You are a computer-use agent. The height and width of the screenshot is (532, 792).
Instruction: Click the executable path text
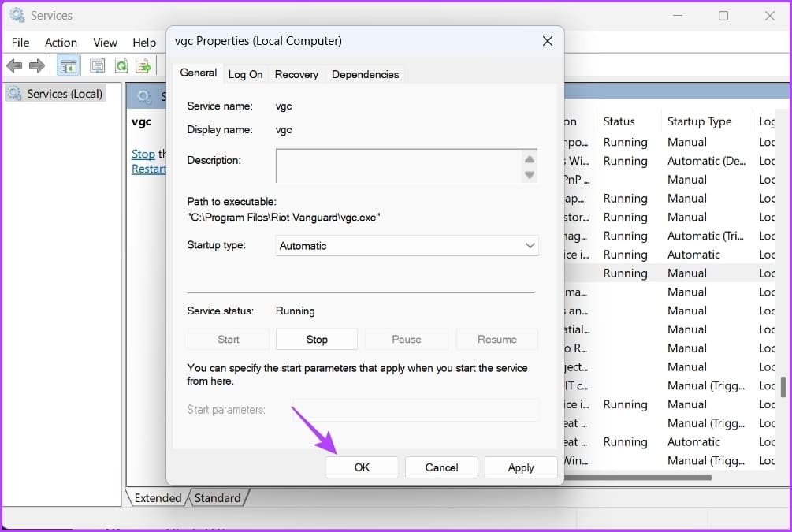pos(284,218)
